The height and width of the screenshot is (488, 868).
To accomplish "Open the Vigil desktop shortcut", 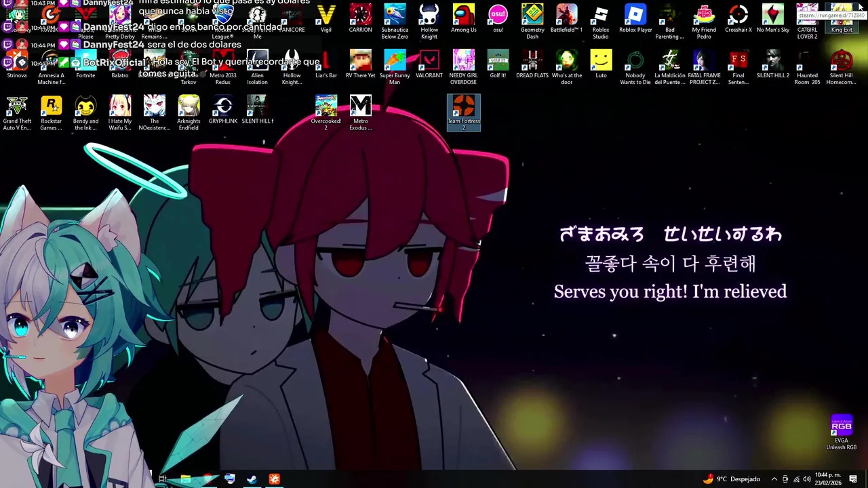I will (326, 19).
